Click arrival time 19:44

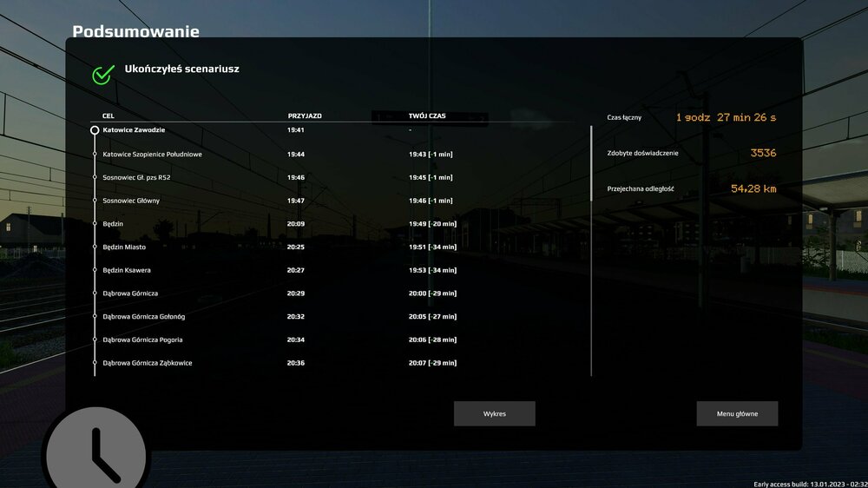click(296, 155)
